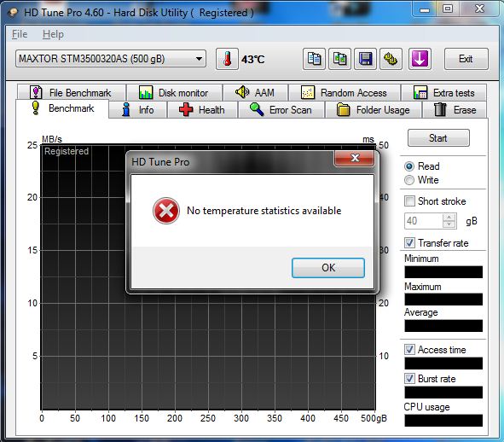Click the Exit button
Screen dimensions: 504x442
(x=466, y=59)
